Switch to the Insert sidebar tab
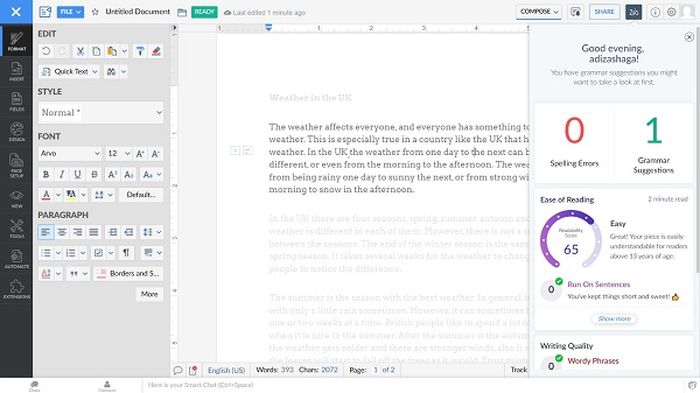This screenshot has height=393, width=700. (17, 71)
